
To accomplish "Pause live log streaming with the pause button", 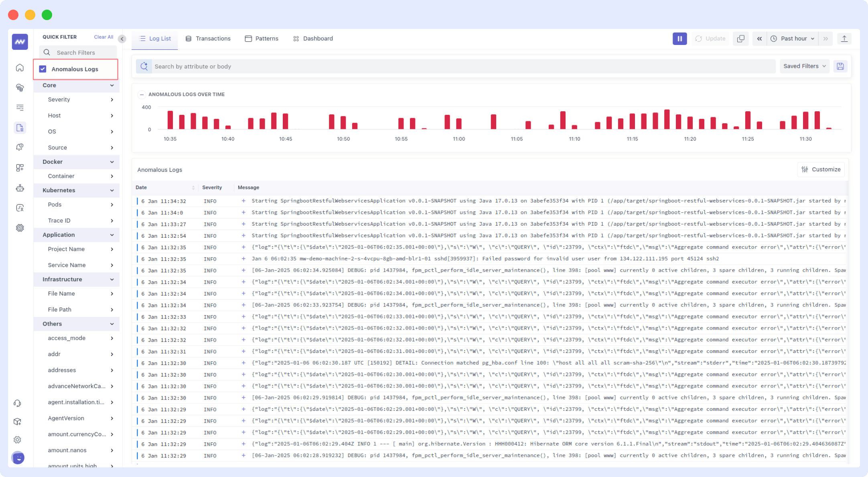I will click(679, 39).
